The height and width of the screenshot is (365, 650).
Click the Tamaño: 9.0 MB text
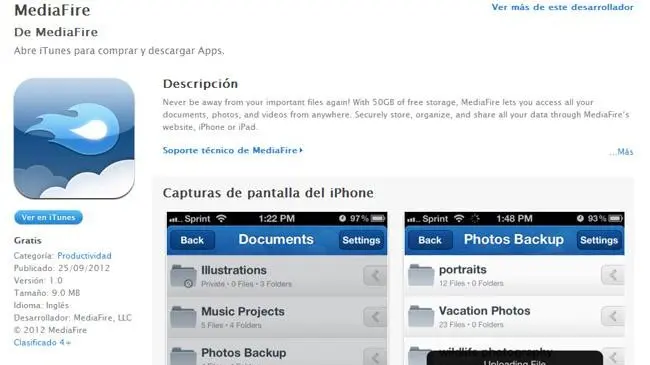[x=47, y=293]
